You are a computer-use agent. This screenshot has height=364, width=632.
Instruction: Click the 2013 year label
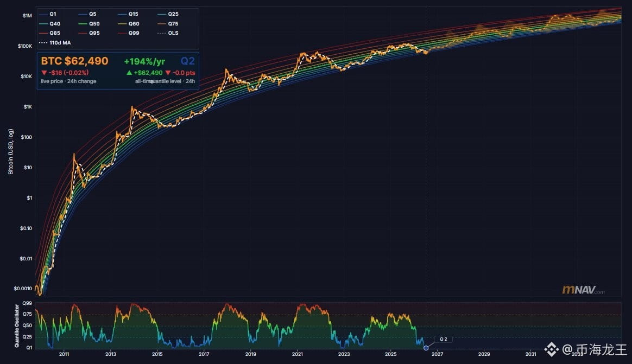(x=110, y=354)
